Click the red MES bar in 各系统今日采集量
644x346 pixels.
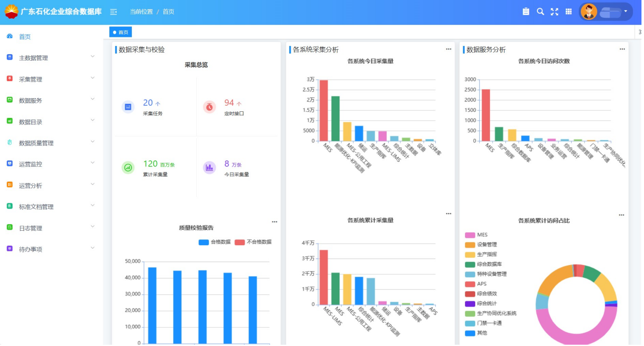tap(324, 110)
